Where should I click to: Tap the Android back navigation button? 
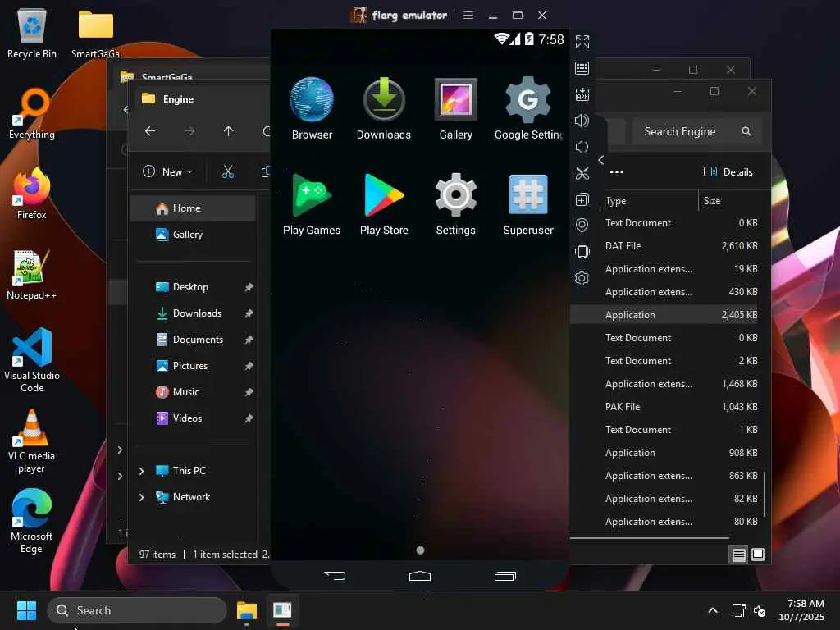coord(335,576)
